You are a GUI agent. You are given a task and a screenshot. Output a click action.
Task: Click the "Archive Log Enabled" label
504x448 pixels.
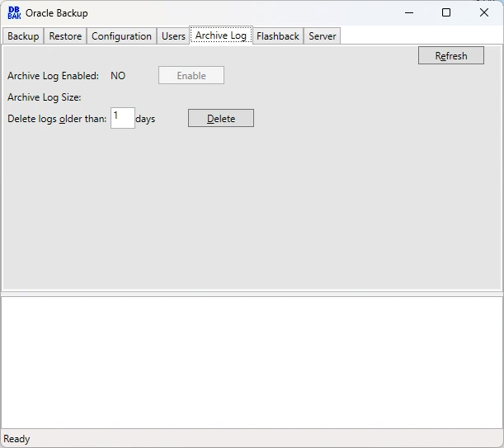tap(53, 76)
